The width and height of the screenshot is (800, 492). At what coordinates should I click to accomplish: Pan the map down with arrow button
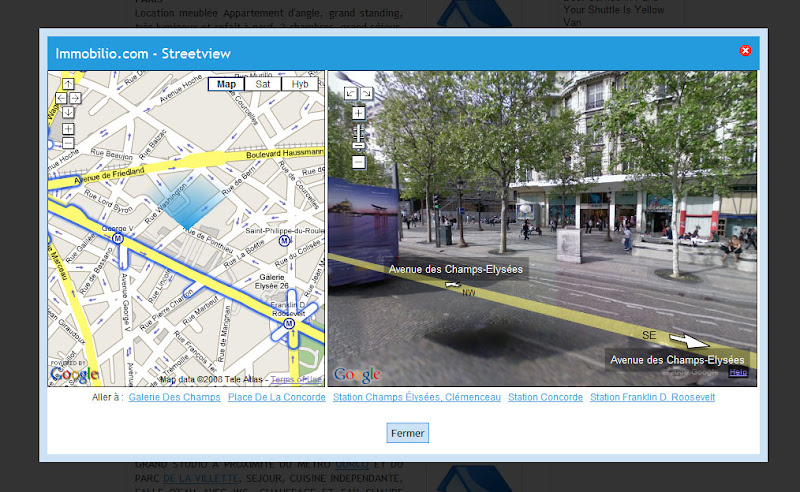pos(68,112)
